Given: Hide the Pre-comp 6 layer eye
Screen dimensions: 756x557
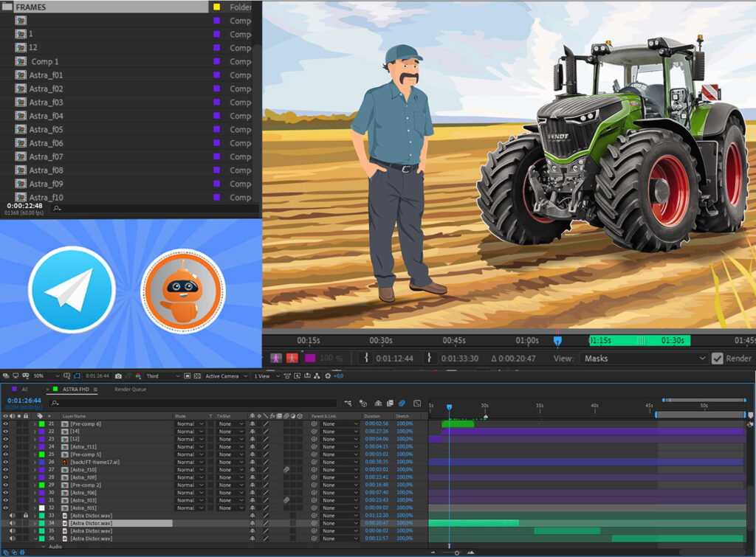Looking at the screenshot, I should click(5, 424).
